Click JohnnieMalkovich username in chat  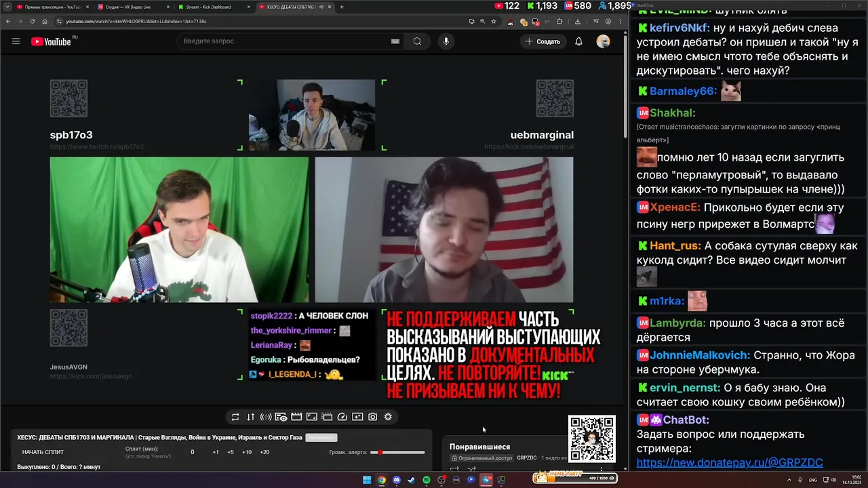pos(700,354)
